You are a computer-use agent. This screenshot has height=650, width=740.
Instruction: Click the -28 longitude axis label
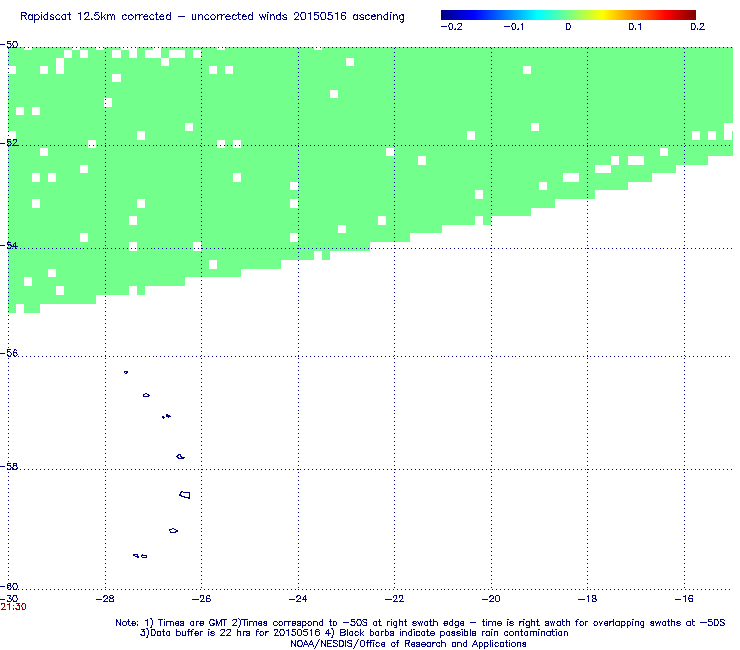pos(105,599)
